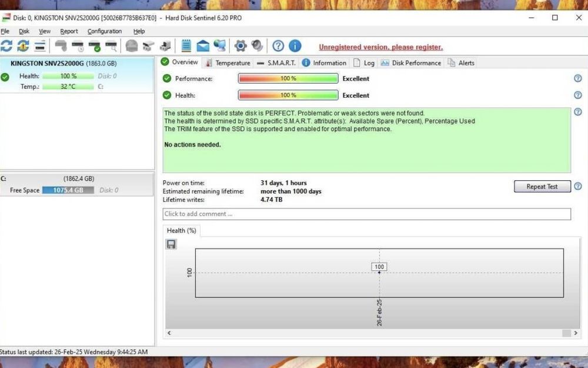
Task: Click the graph scroll right arrow
Action: (x=576, y=333)
